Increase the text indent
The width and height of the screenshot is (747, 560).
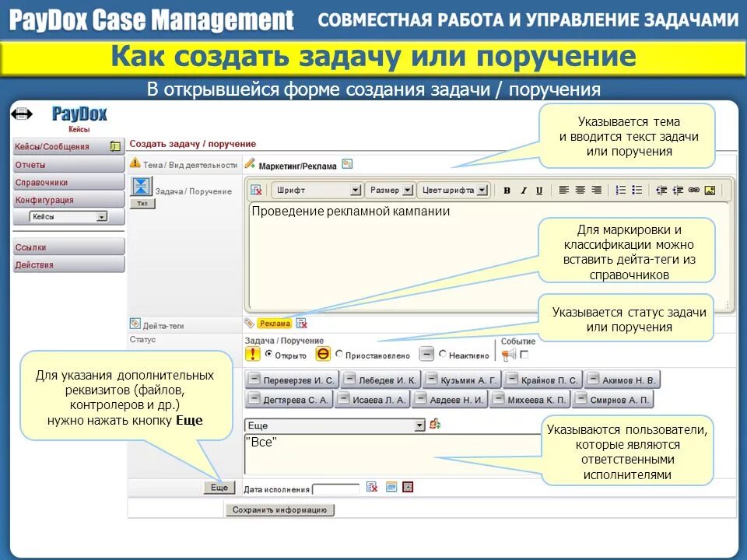[678, 190]
